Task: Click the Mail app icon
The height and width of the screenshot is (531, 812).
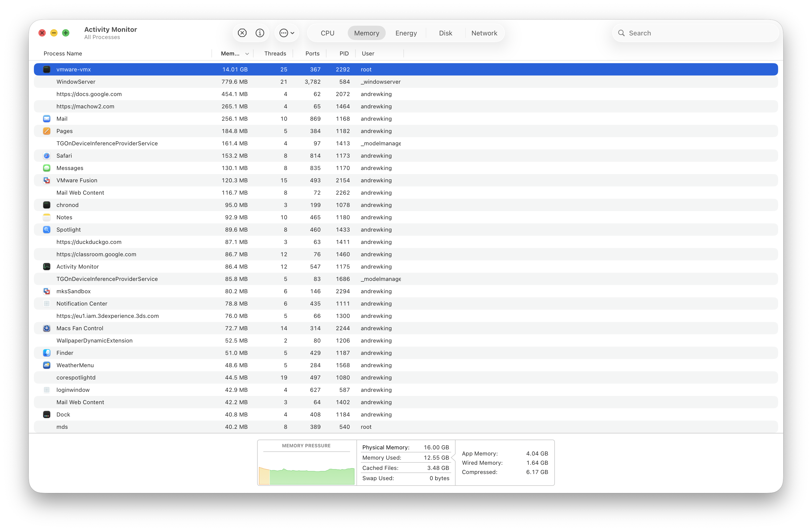Action: (47, 119)
